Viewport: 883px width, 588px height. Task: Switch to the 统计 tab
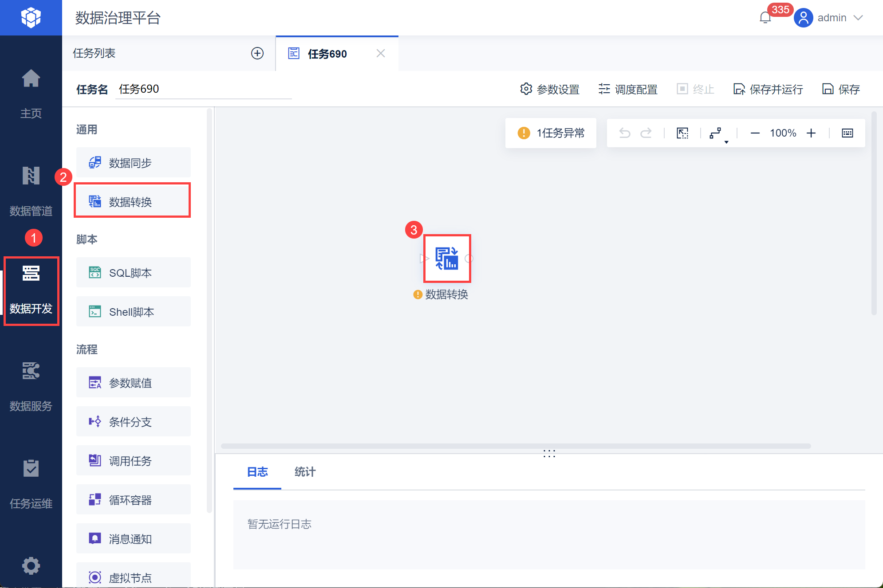coord(305,472)
